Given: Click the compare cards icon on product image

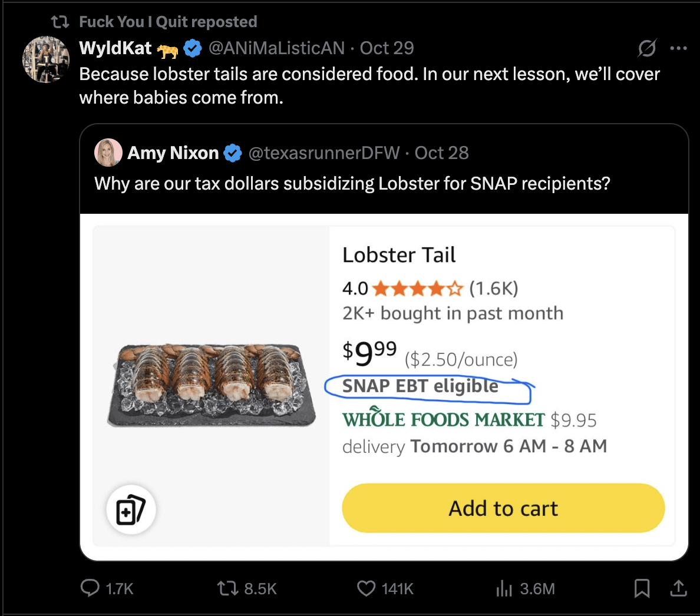Looking at the screenshot, I should 131,510.
